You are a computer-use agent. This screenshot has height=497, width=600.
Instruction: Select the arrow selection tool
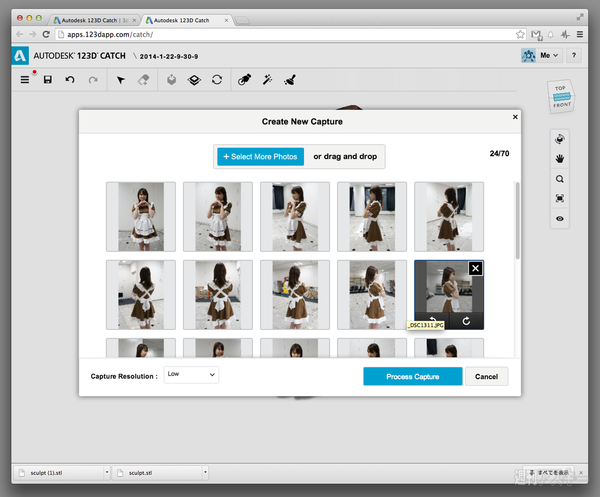[x=121, y=80]
